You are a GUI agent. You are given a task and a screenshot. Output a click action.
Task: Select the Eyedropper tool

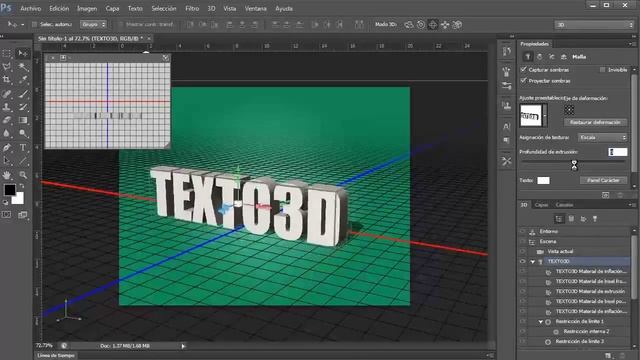(x=22, y=80)
